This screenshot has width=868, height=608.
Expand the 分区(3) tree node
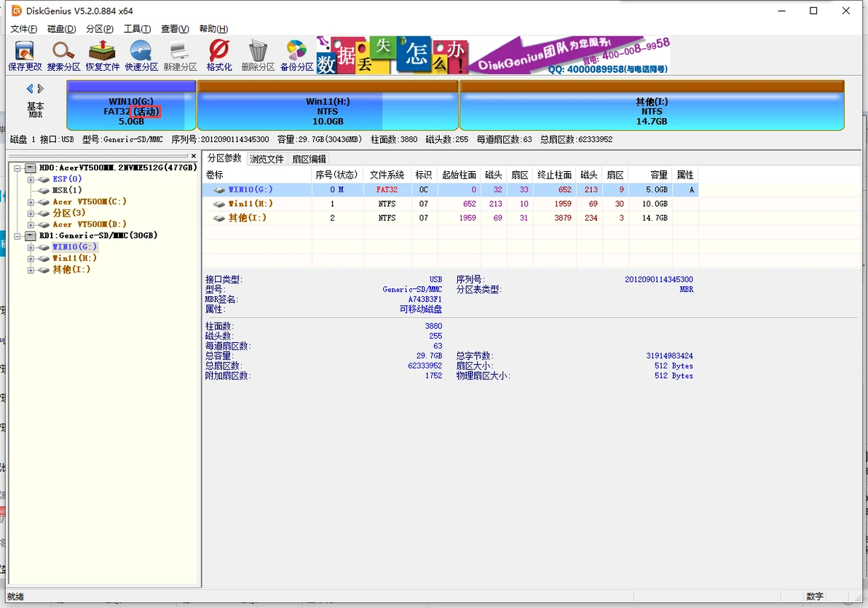(x=31, y=213)
